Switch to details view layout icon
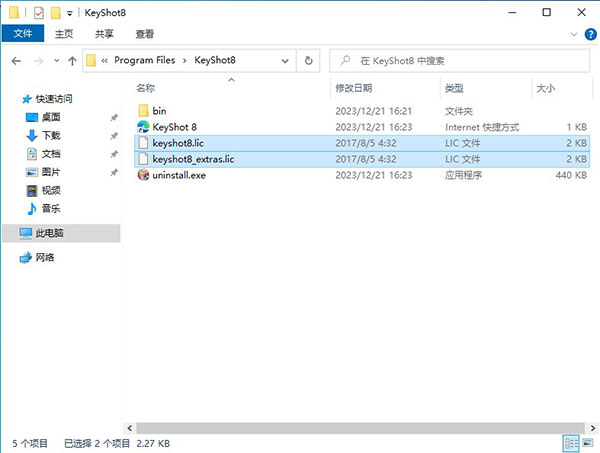Screen dimensions: 600x453 tap(571, 444)
